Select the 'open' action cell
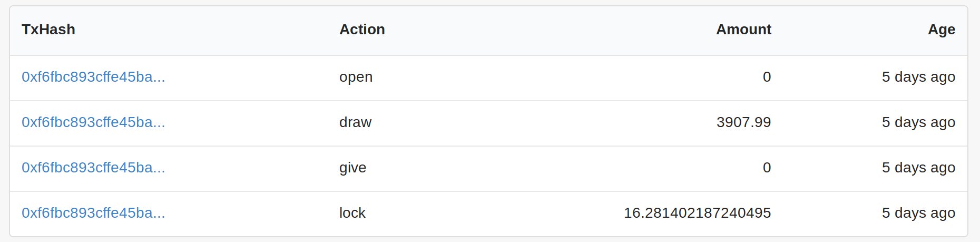 click(x=356, y=77)
